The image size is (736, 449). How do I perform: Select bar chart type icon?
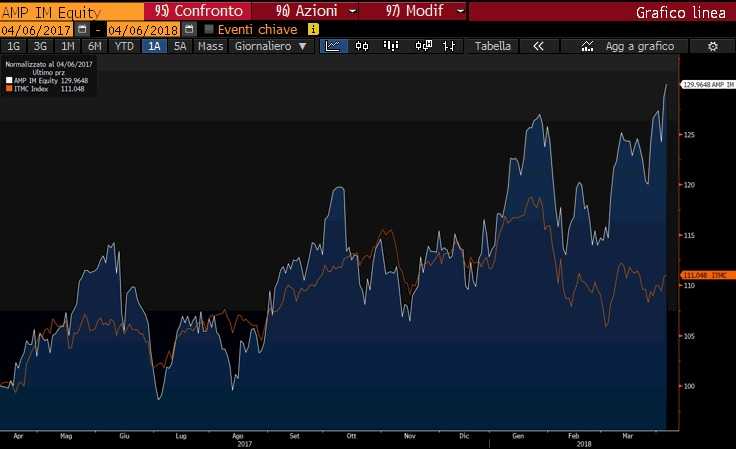coord(391,46)
